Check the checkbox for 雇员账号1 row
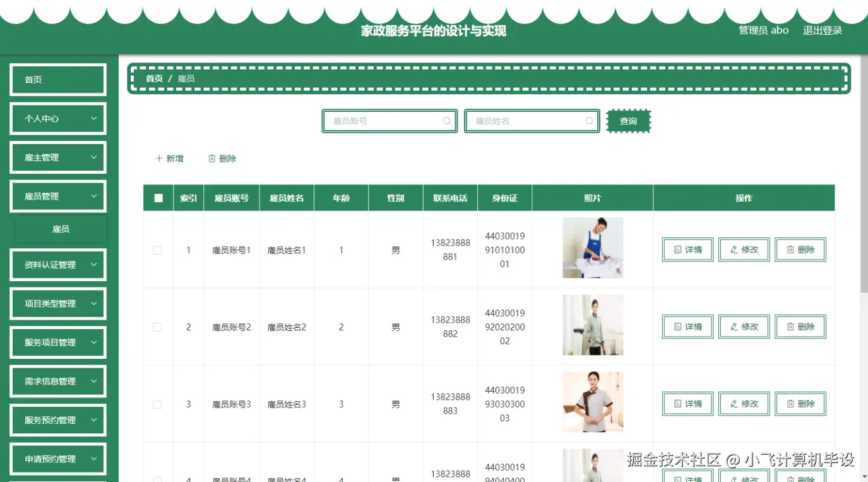Image resolution: width=868 pixels, height=482 pixels. pos(158,249)
